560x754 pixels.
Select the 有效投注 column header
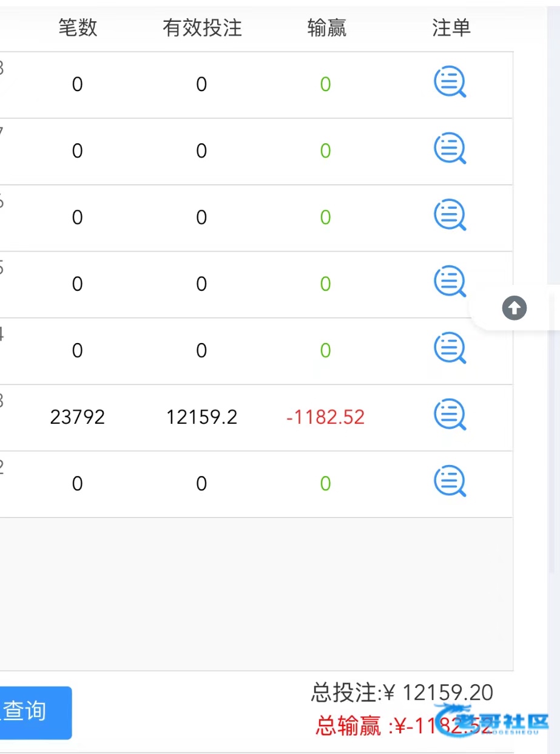pos(202,27)
